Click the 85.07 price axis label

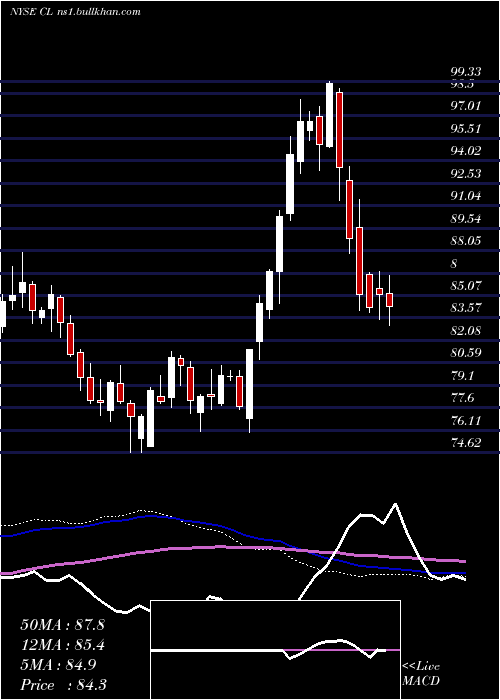pyautogui.click(x=466, y=286)
